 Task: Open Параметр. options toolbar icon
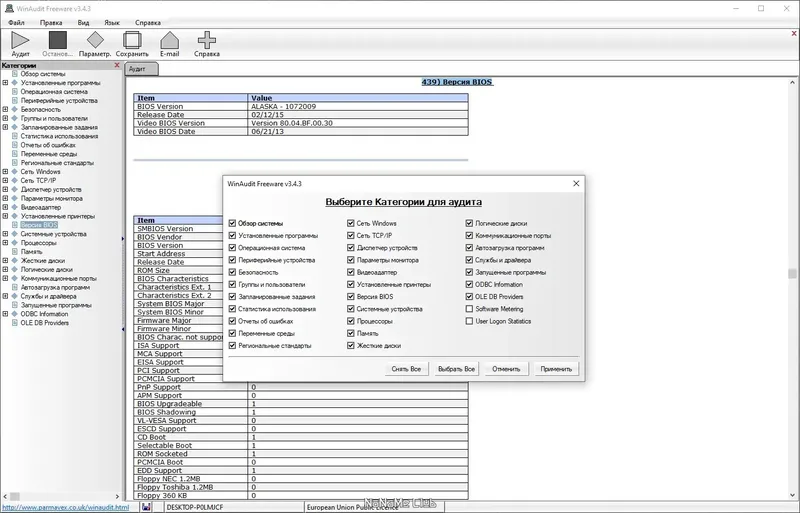[95, 43]
